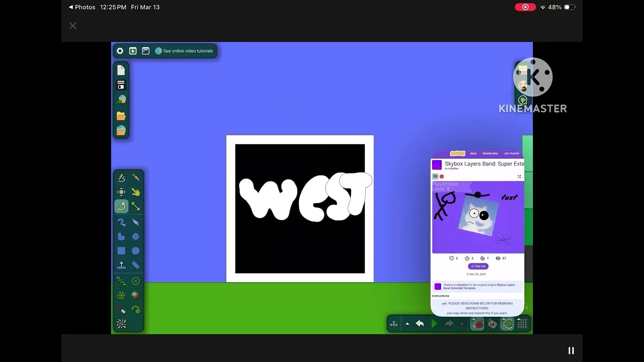Open the share scene icon with green arrow

point(121,100)
